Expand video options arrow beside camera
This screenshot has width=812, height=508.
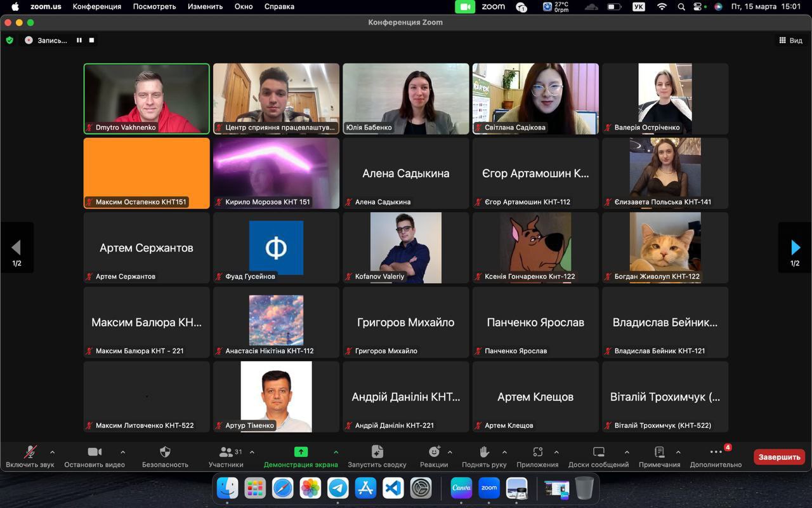(x=122, y=452)
